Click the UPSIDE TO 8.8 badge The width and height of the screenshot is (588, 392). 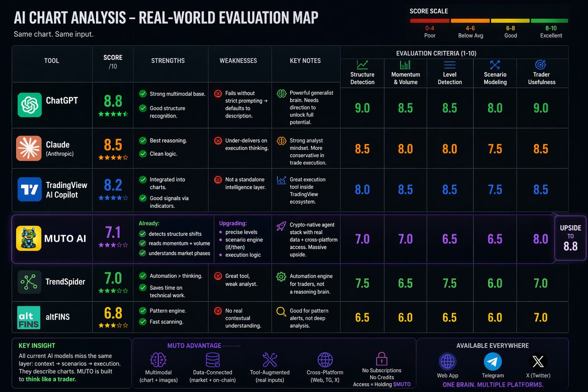coord(570,238)
